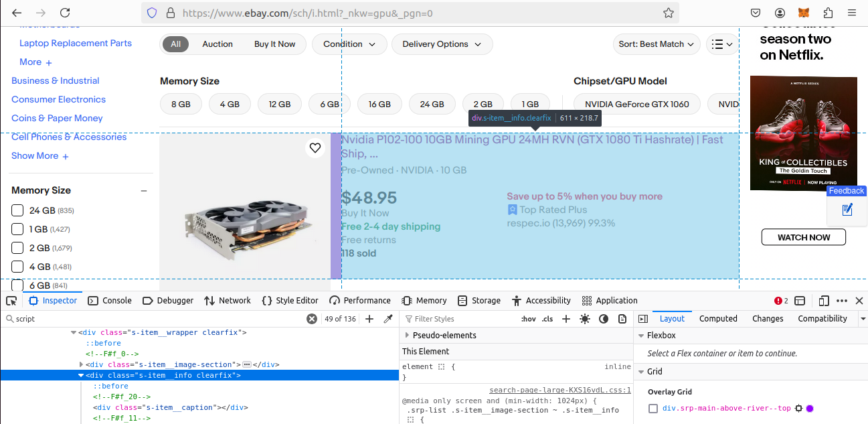Image resolution: width=868 pixels, height=424 pixels.
Task: Toggle dark color scheme simulation
Action: pyautogui.click(x=604, y=319)
